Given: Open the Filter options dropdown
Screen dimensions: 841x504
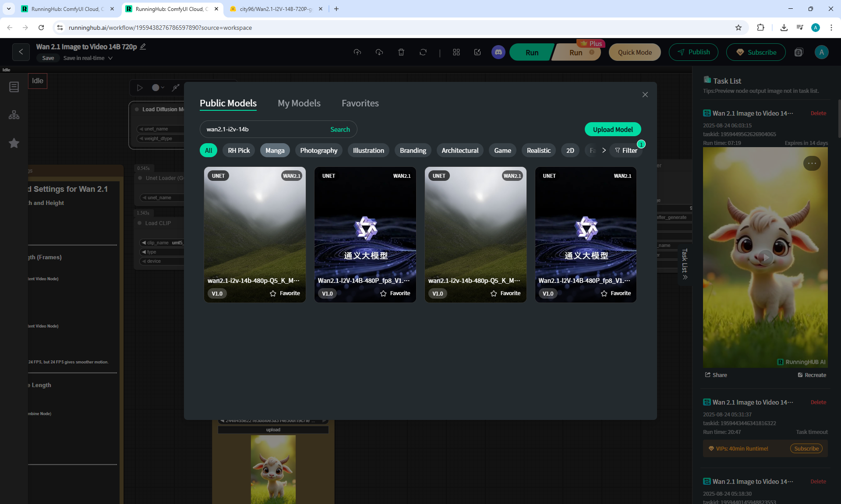Looking at the screenshot, I should pos(625,150).
